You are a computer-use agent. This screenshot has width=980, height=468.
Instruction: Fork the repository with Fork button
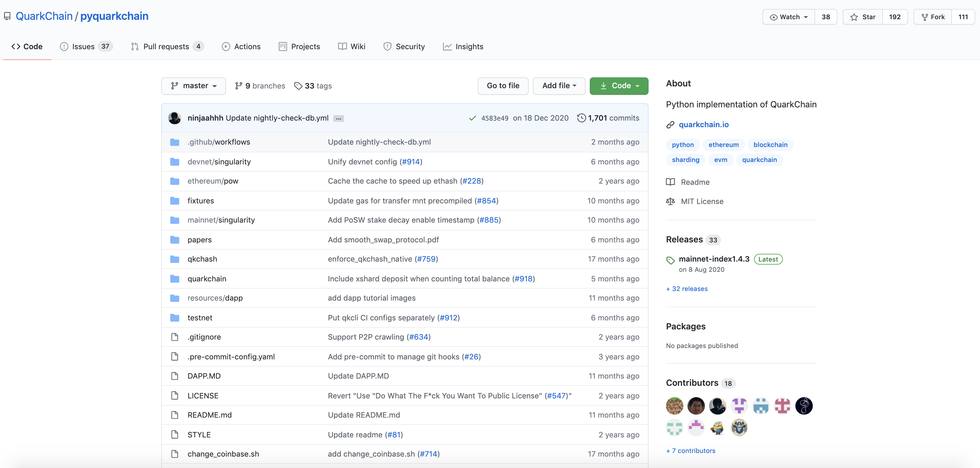[x=933, y=17]
